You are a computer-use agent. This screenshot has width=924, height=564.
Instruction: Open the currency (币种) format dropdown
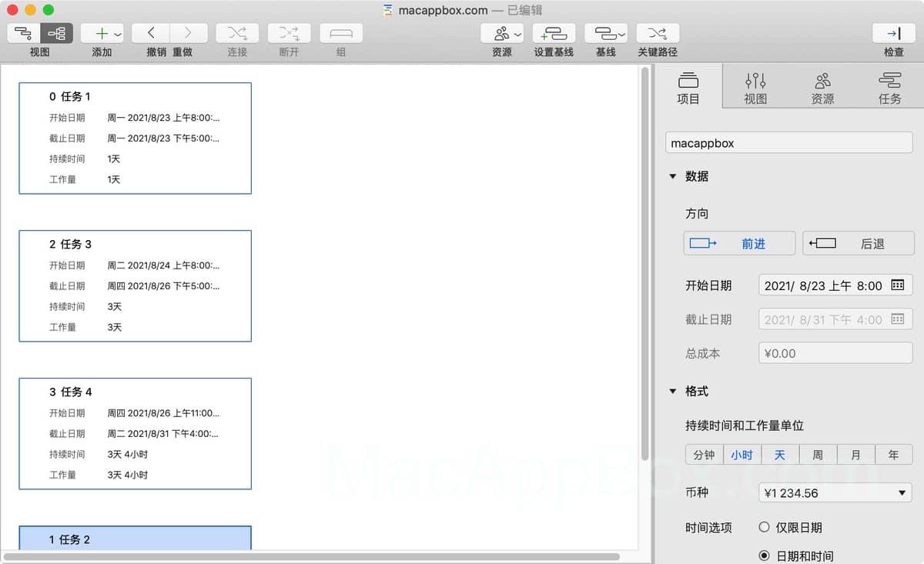click(x=835, y=493)
